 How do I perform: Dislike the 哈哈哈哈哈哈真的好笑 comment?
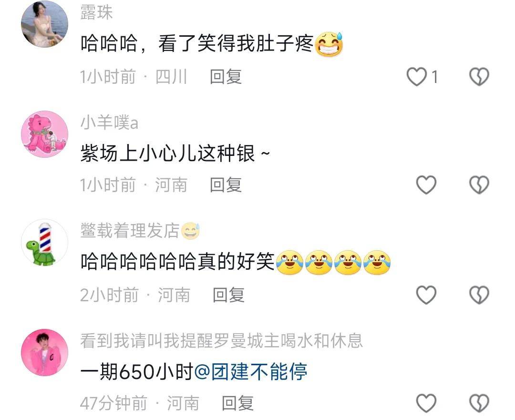pyautogui.click(x=479, y=295)
